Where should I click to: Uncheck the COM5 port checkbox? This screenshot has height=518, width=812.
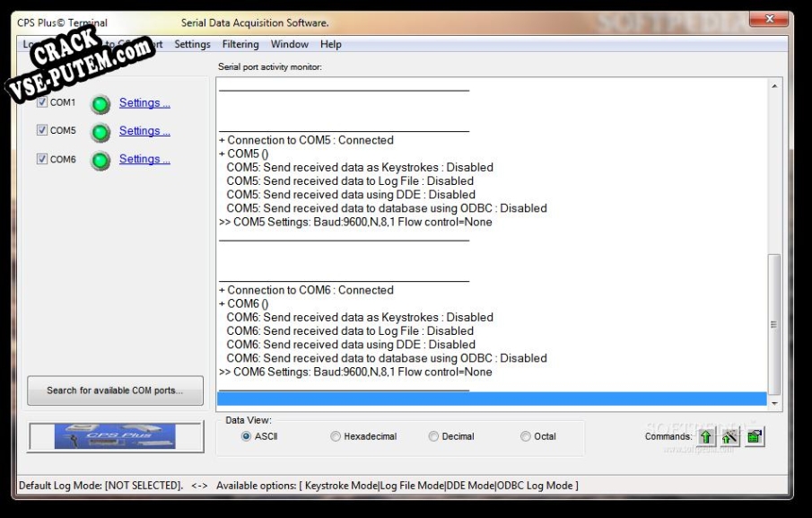pyautogui.click(x=42, y=130)
